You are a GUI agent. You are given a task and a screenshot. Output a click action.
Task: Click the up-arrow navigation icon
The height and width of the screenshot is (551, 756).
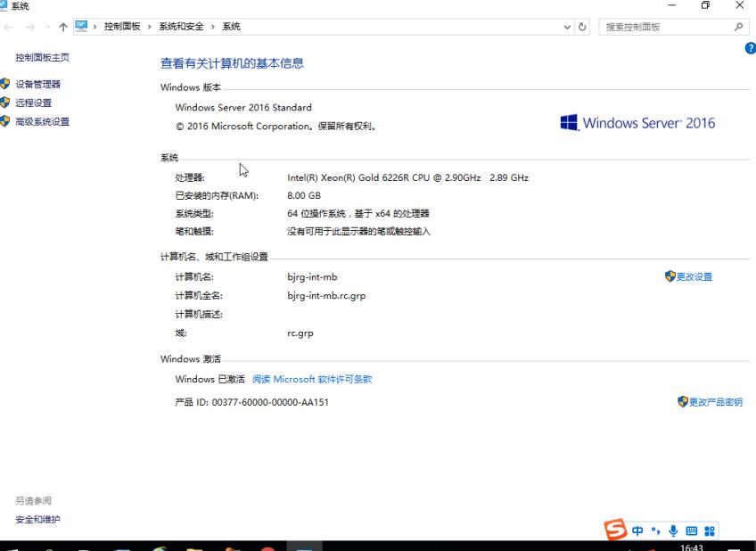(61, 26)
